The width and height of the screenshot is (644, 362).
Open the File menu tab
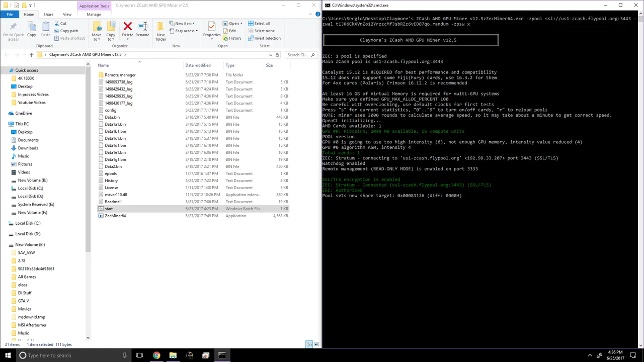point(10,14)
